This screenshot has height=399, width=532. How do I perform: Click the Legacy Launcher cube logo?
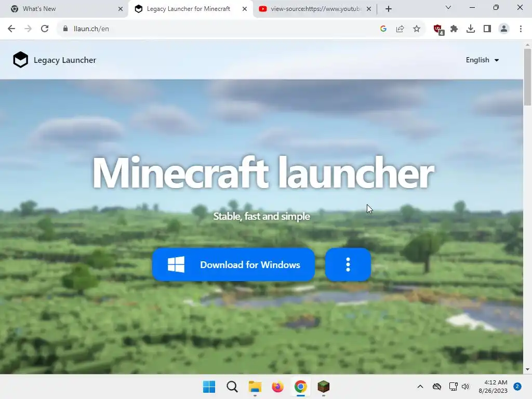(20, 60)
